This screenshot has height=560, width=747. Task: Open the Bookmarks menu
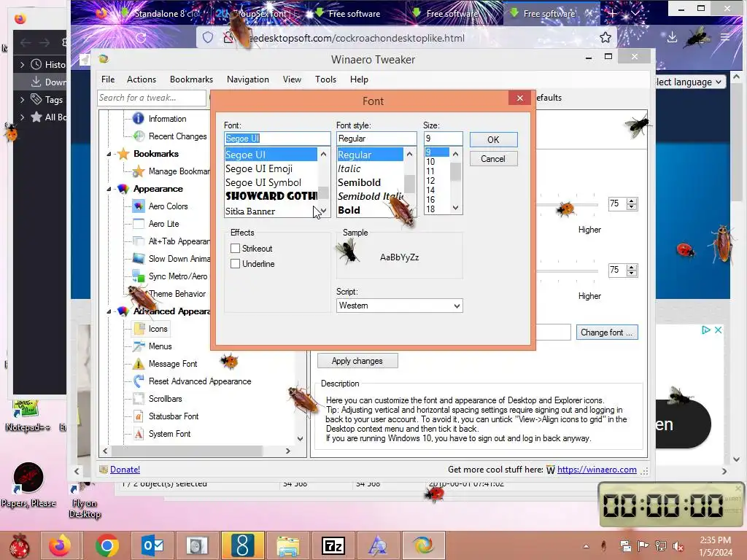(x=192, y=79)
